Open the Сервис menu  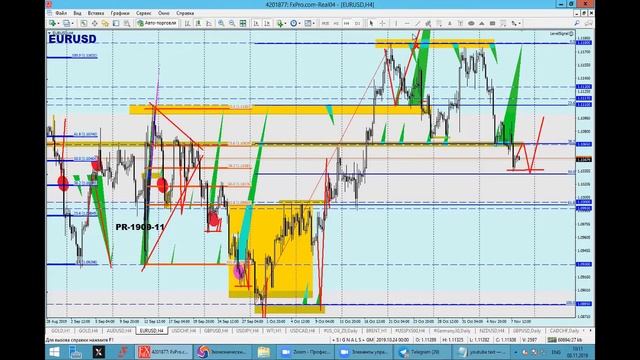pos(143,13)
